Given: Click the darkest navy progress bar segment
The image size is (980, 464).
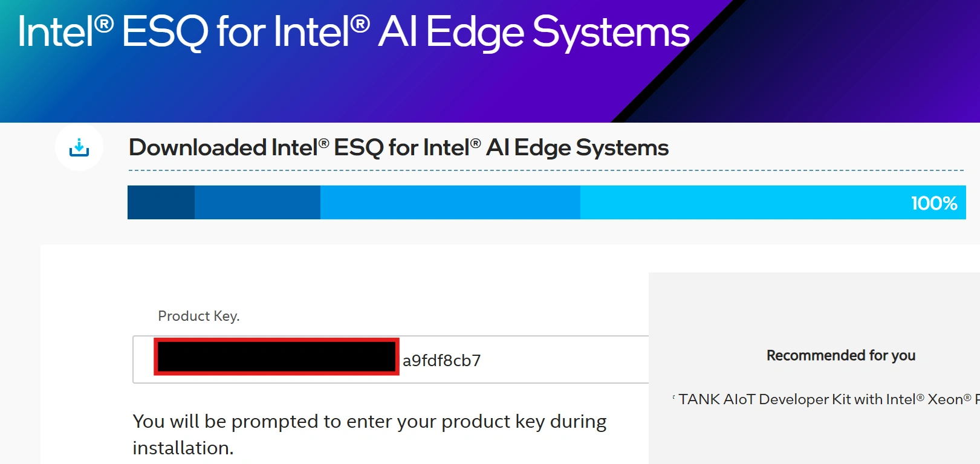Looking at the screenshot, I should tap(161, 202).
